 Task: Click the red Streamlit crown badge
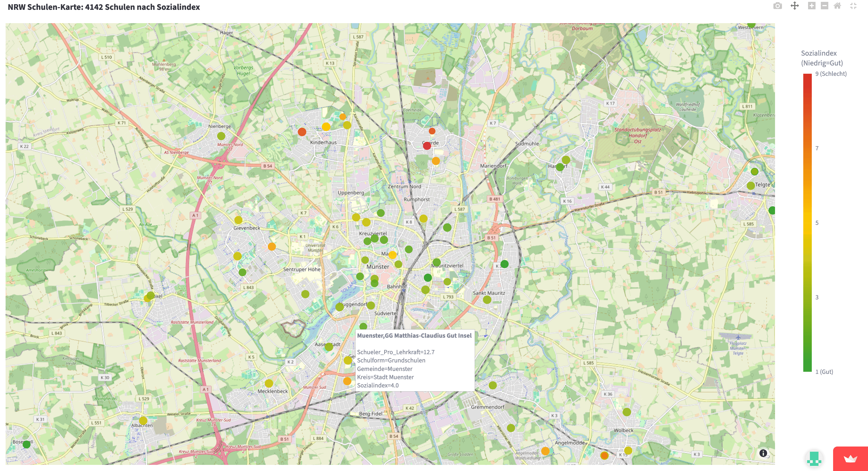(x=850, y=458)
